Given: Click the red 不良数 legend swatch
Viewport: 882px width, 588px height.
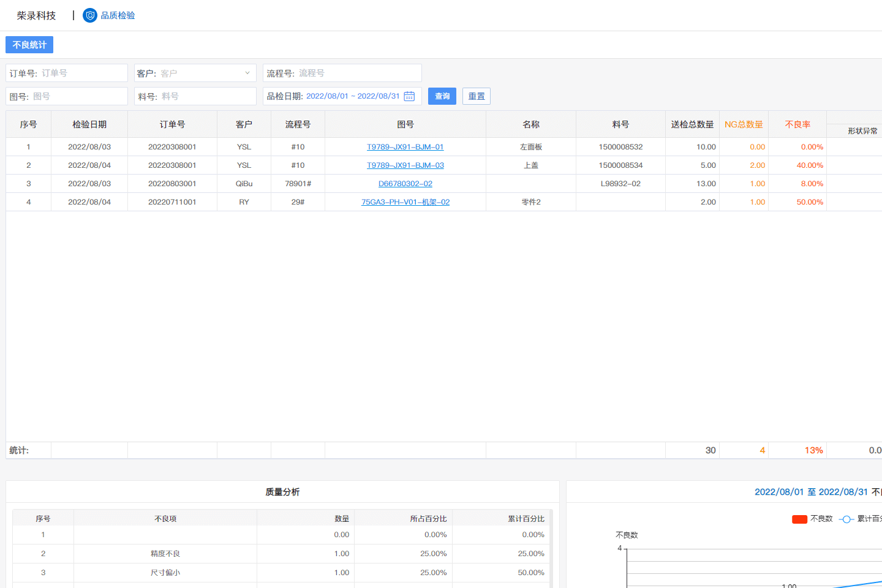Looking at the screenshot, I should point(799,519).
